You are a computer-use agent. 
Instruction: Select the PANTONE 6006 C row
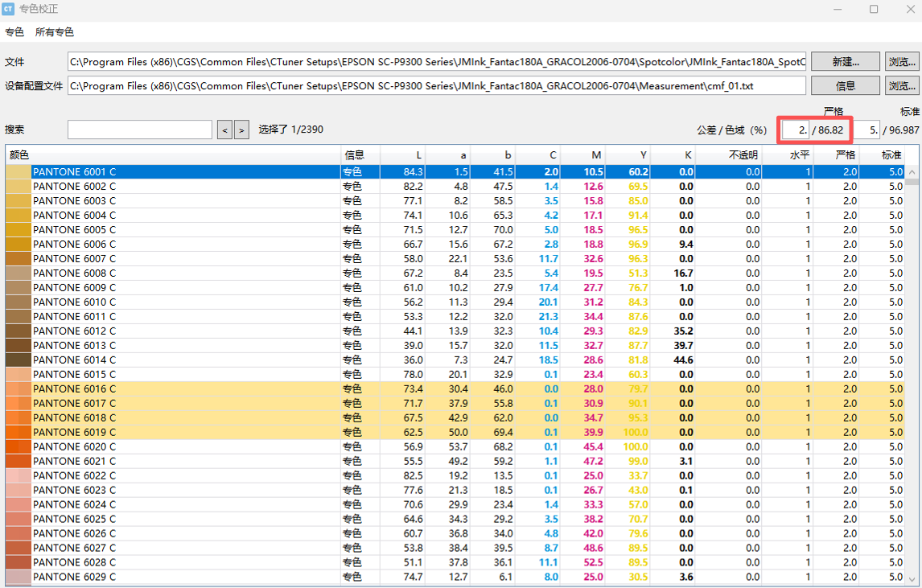point(455,244)
